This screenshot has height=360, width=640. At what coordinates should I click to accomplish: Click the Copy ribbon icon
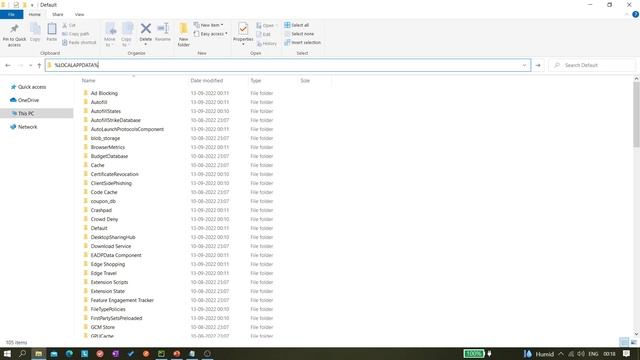[35, 29]
